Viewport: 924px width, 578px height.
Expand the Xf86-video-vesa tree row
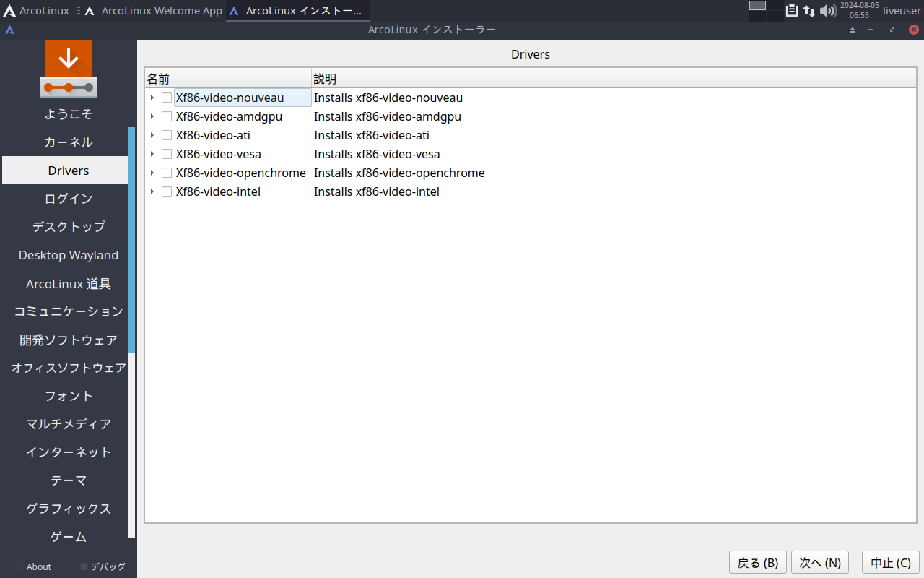coord(152,154)
